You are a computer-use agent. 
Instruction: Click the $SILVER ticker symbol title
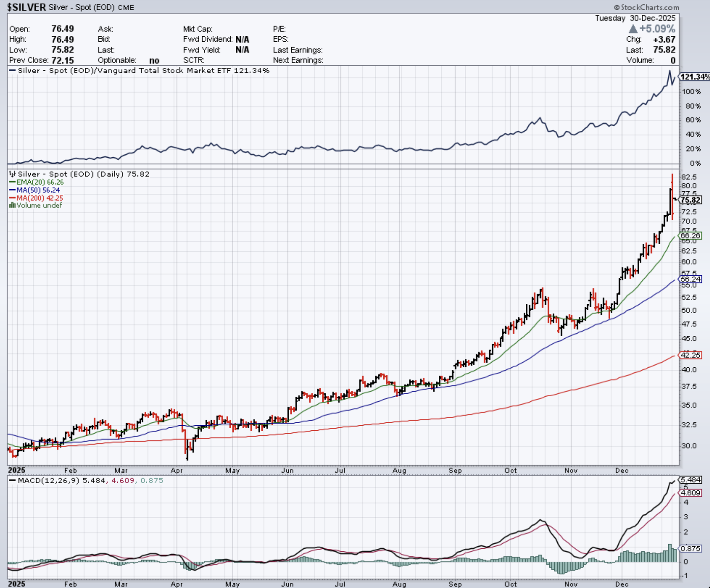26,7
